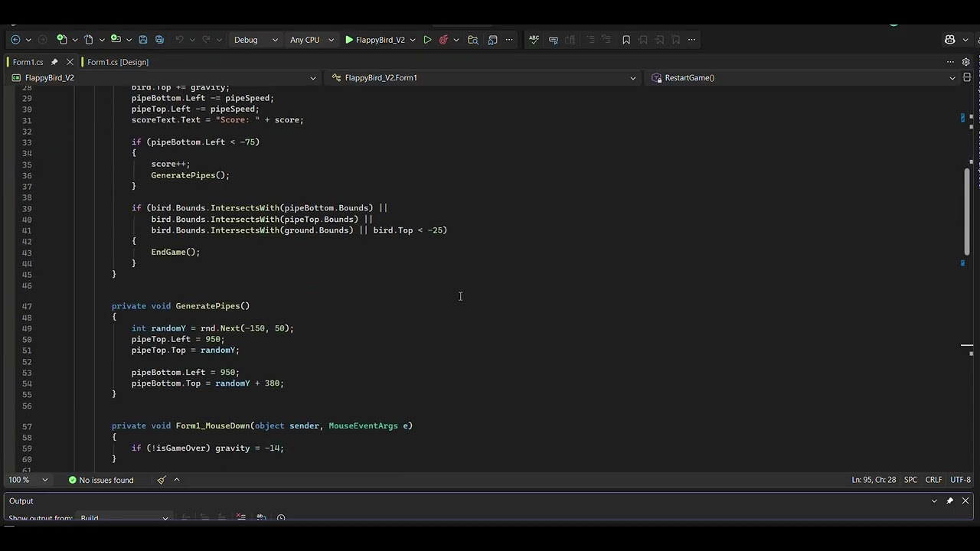This screenshot has width=980, height=551.
Task: Toggle the bookmark icon in toolbar
Action: (x=626, y=40)
